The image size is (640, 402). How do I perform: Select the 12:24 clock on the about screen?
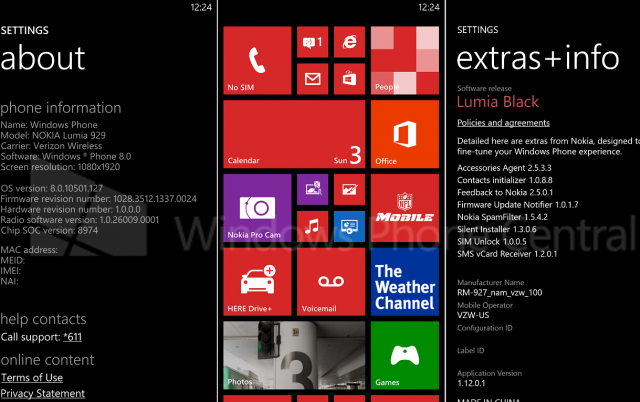(x=201, y=7)
